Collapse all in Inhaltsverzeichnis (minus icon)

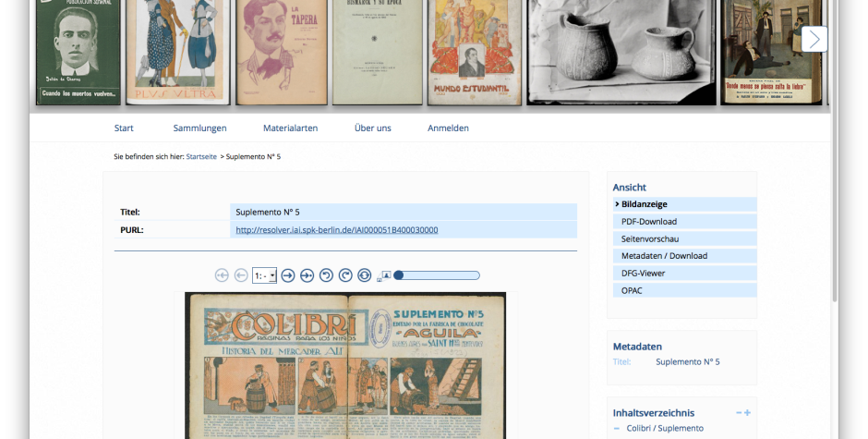pos(739,413)
